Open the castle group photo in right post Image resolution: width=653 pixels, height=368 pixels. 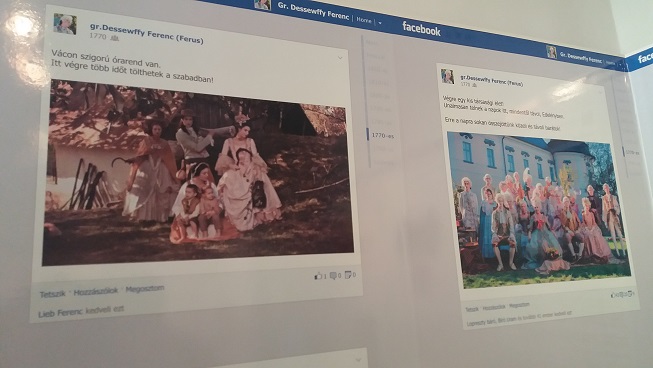[x=538, y=211]
